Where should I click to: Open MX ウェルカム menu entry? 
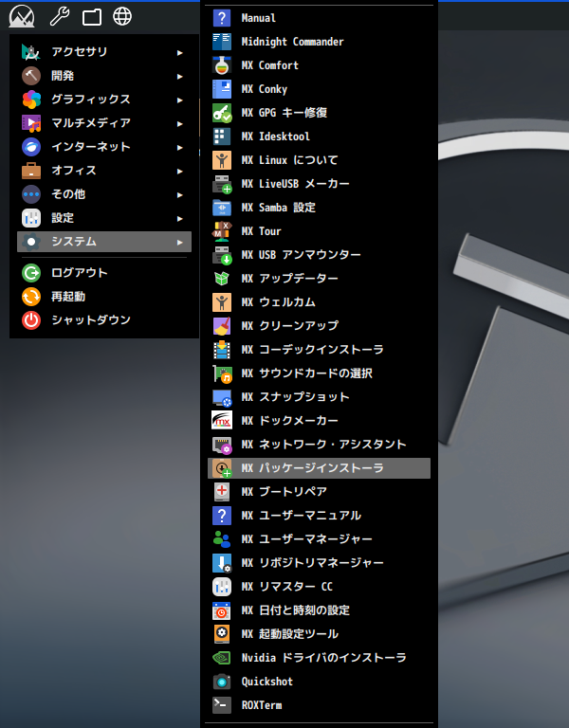click(319, 302)
